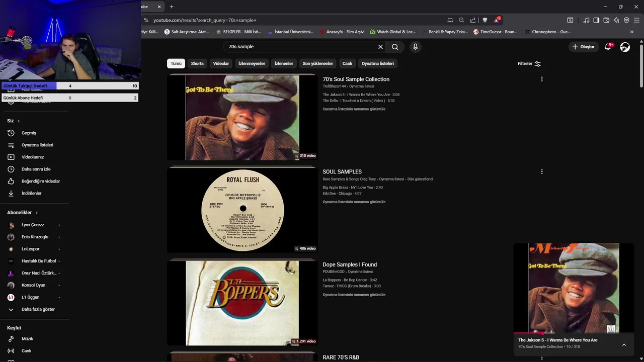Select the Tümü filter chip

click(x=176, y=64)
